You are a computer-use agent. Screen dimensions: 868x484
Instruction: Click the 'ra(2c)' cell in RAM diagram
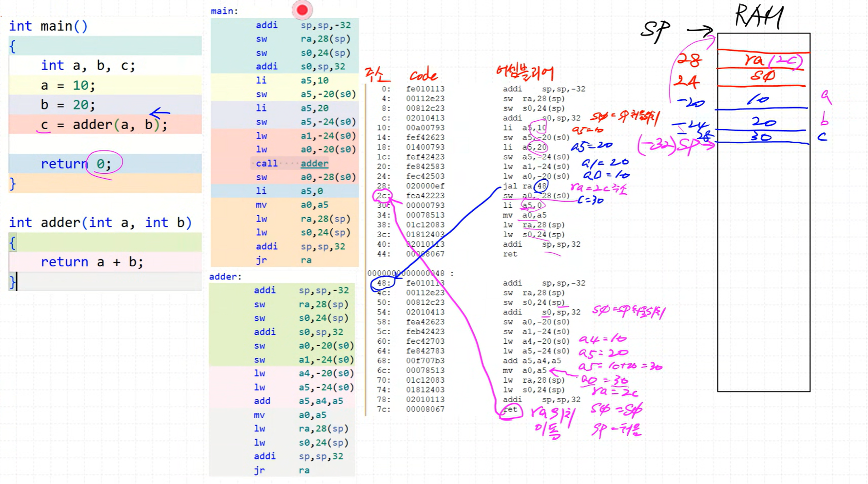click(772, 60)
